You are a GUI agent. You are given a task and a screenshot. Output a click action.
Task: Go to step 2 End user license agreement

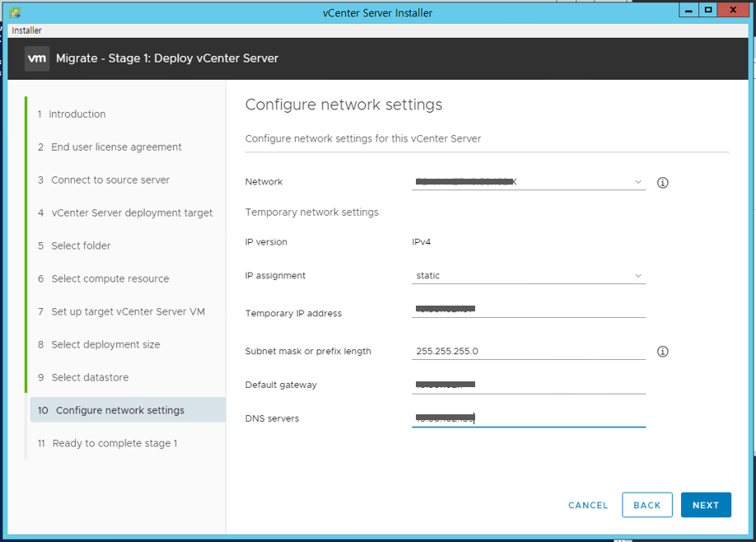[x=110, y=147]
